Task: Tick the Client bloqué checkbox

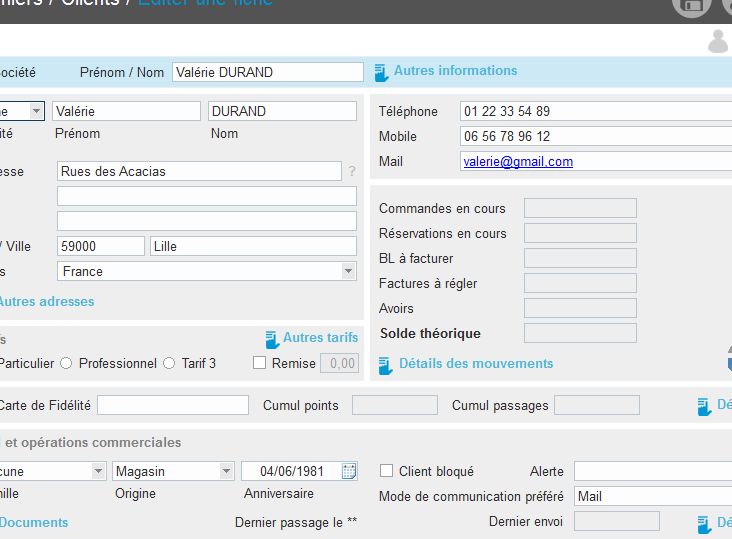Action: [x=387, y=471]
